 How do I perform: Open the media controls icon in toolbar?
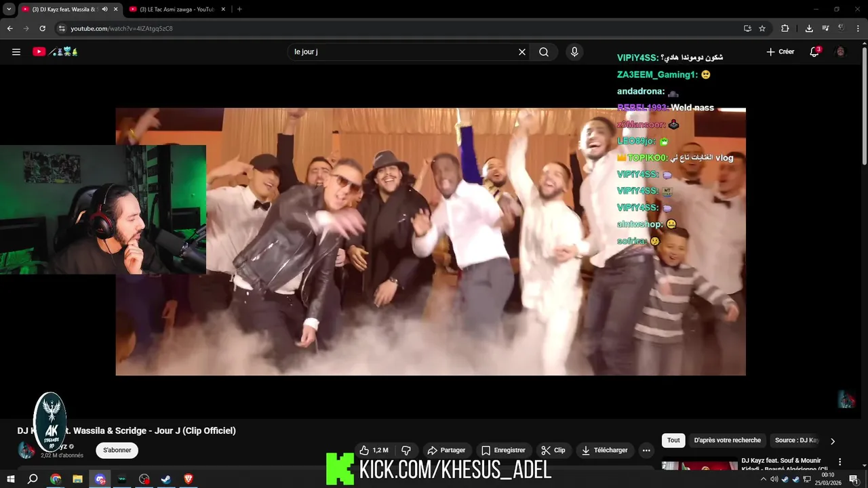click(x=825, y=28)
